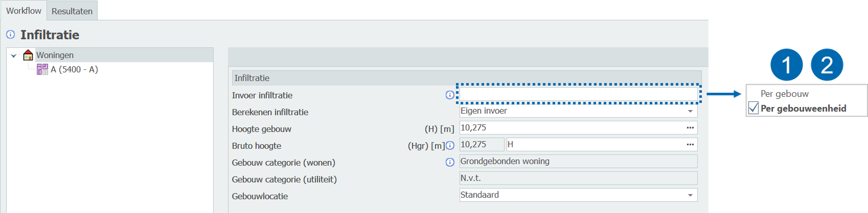Click info icon next to Bruto hoogte

(x=450, y=146)
